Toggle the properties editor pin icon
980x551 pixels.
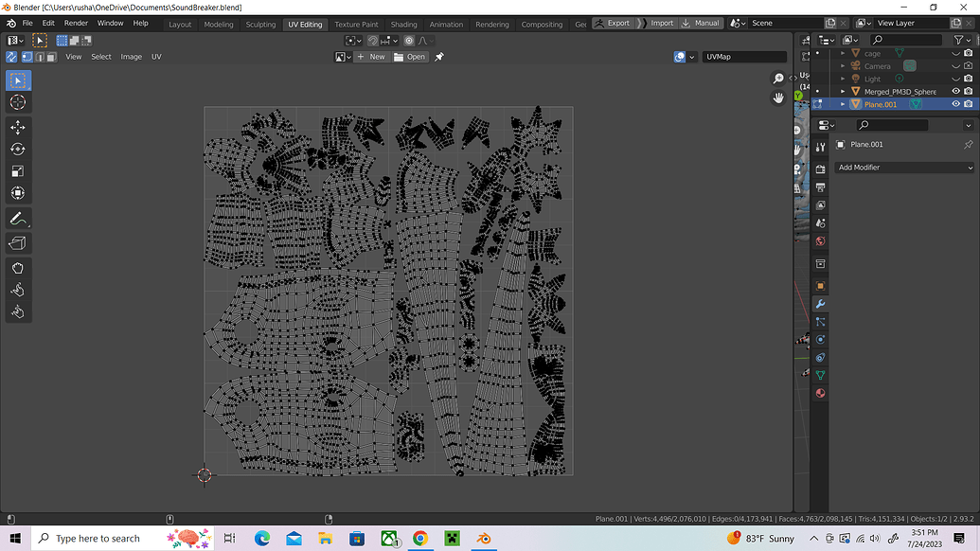click(968, 144)
